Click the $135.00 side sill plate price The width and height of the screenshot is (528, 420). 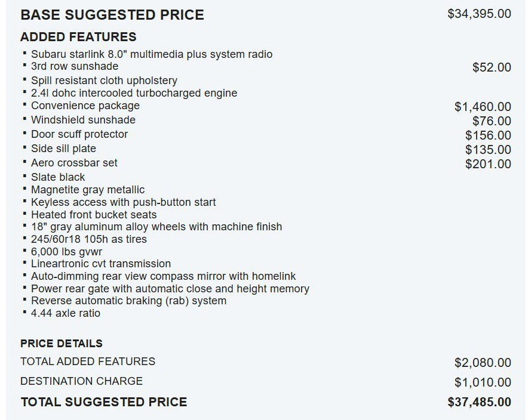(488, 150)
